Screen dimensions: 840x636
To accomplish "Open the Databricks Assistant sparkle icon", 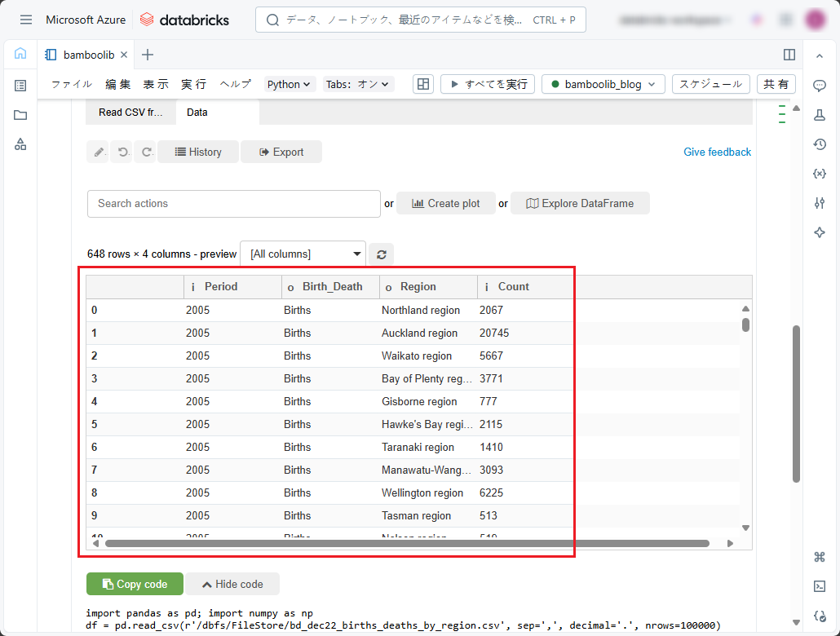I will point(820,232).
